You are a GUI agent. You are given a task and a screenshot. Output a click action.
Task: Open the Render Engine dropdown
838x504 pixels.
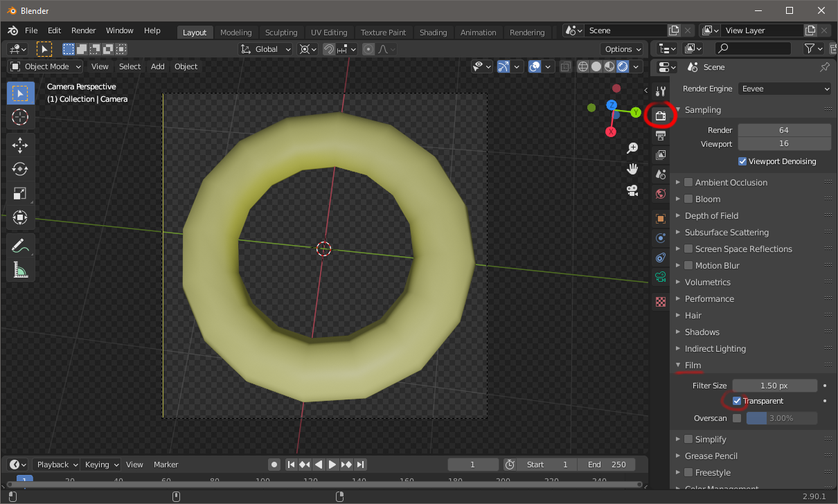pyautogui.click(x=784, y=89)
